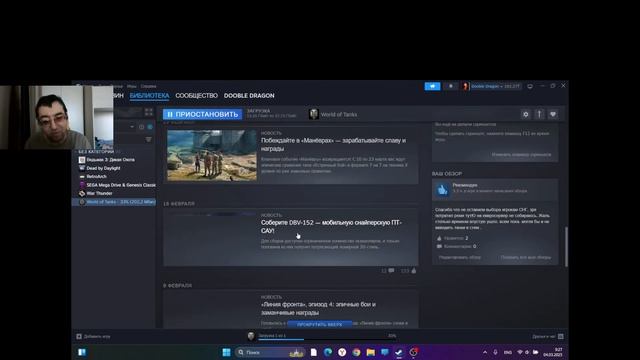The height and width of the screenshot is (360, 640).
Task: Select World of Tanks downloading entry
Action: click(x=114, y=202)
